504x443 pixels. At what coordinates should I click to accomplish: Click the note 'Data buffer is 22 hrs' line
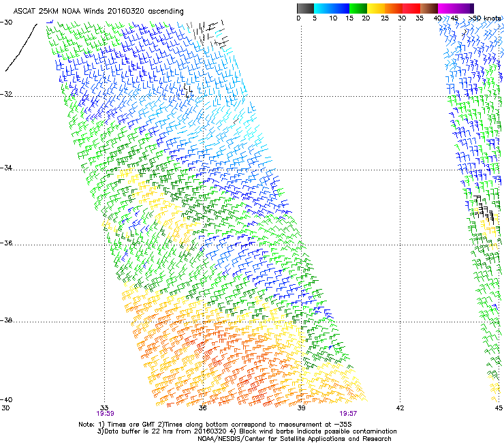coord(247,431)
